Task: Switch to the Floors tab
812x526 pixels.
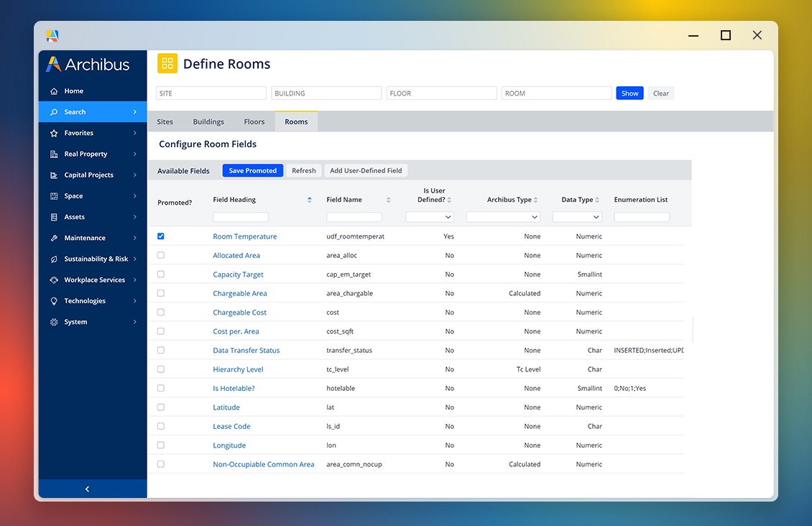Action: [254, 122]
